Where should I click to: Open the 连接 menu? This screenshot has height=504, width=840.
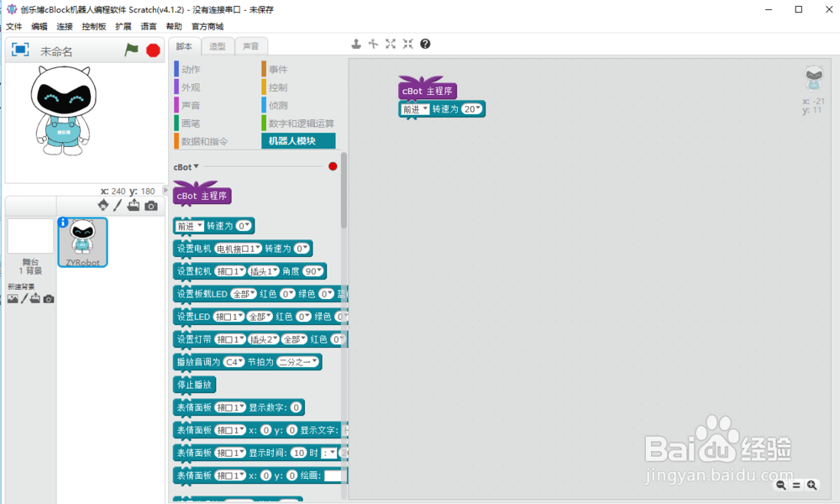point(65,26)
